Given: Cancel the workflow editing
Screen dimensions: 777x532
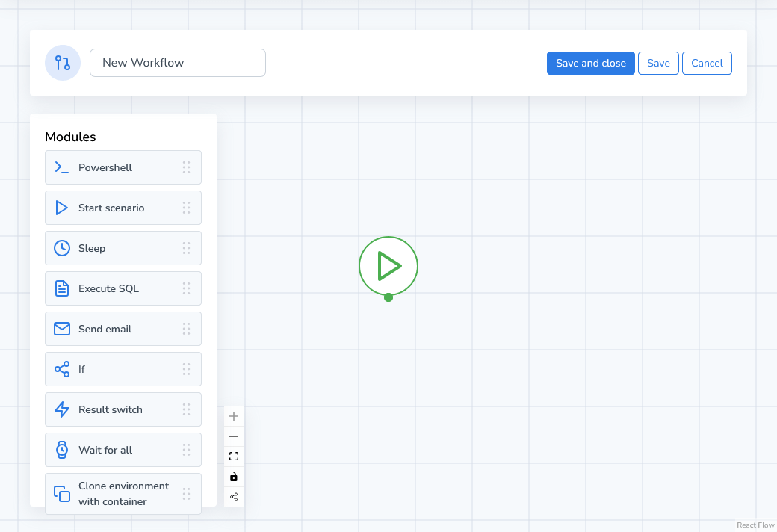Looking at the screenshot, I should [707, 63].
